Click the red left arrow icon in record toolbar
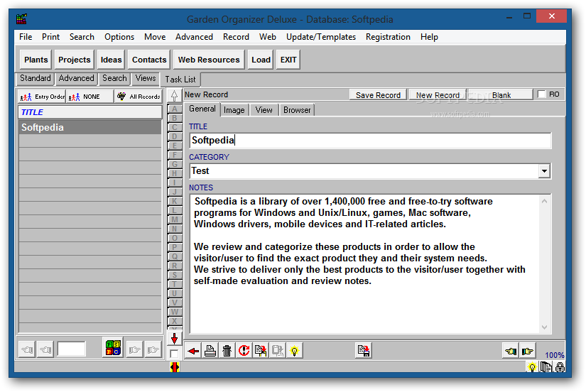The width and height of the screenshot is (586, 392). (x=193, y=351)
